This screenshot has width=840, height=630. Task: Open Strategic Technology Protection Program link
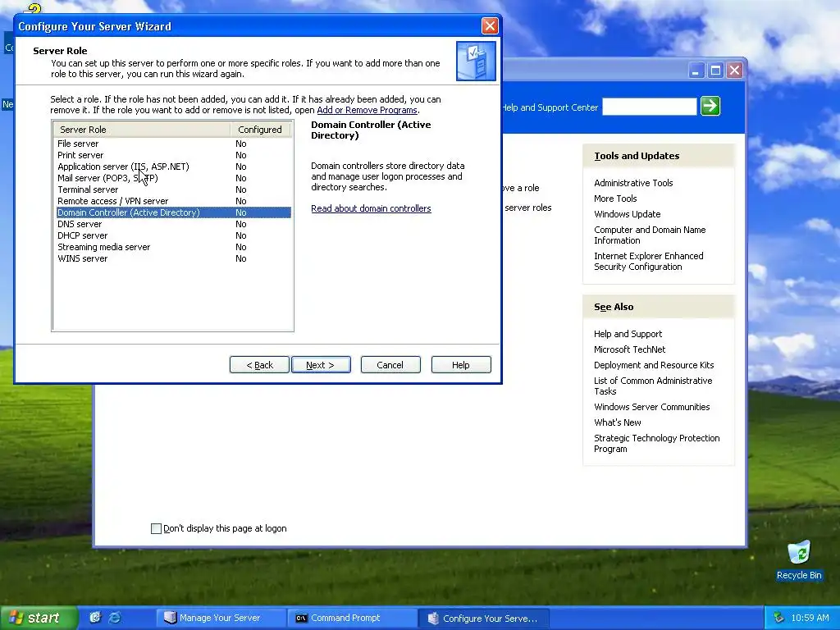[x=656, y=443]
